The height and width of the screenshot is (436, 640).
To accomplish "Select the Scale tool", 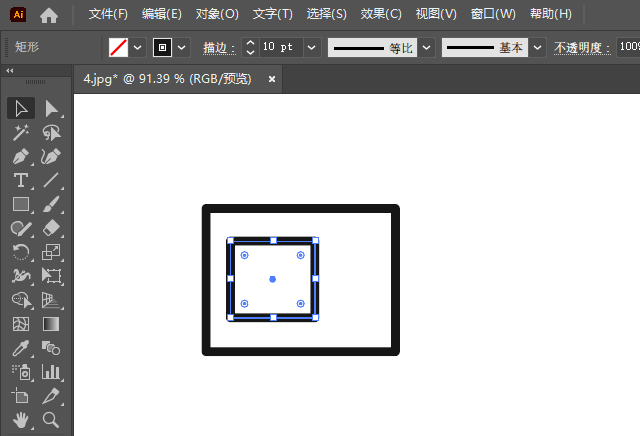I will coord(51,252).
